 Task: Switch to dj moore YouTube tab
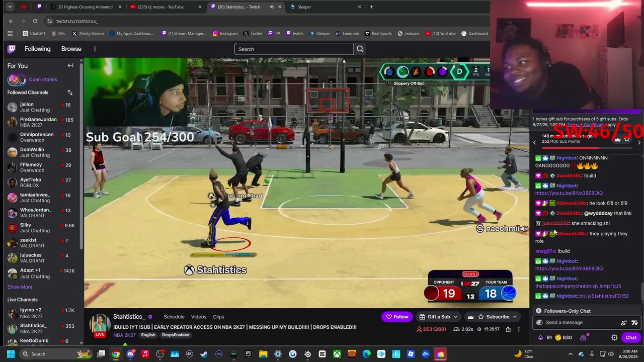166,7
